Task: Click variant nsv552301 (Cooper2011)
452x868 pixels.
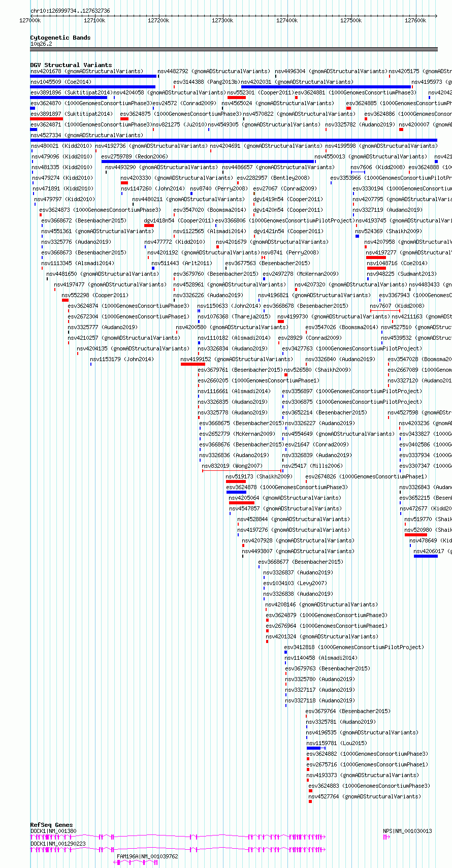Action: coord(260,93)
